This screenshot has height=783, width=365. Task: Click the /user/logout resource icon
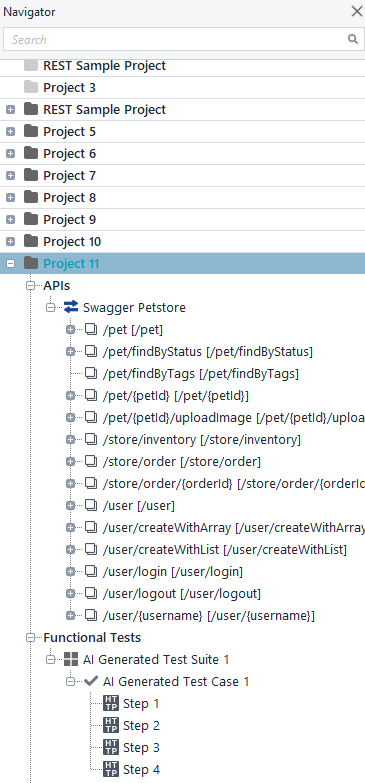click(x=90, y=593)
